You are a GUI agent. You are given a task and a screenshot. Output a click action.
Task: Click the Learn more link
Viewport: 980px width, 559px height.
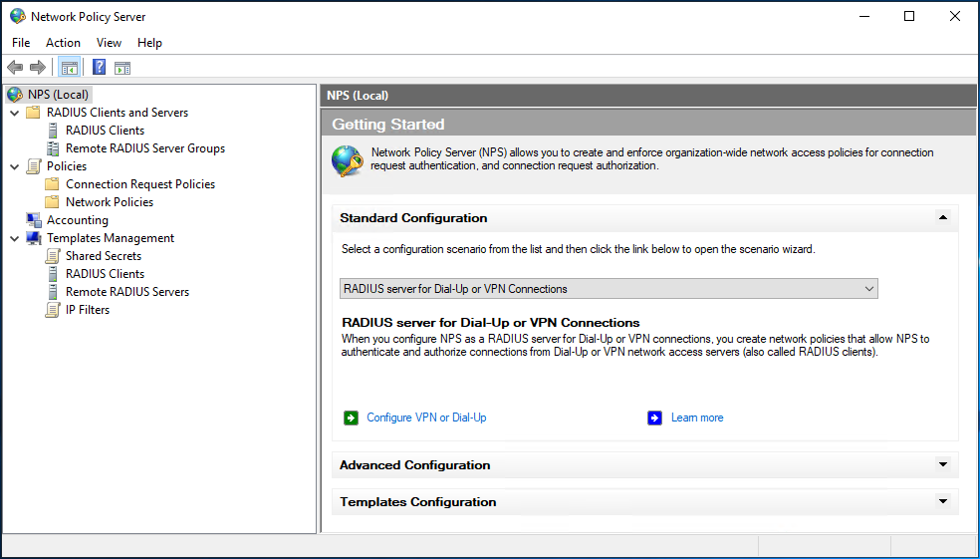[697, 418]
